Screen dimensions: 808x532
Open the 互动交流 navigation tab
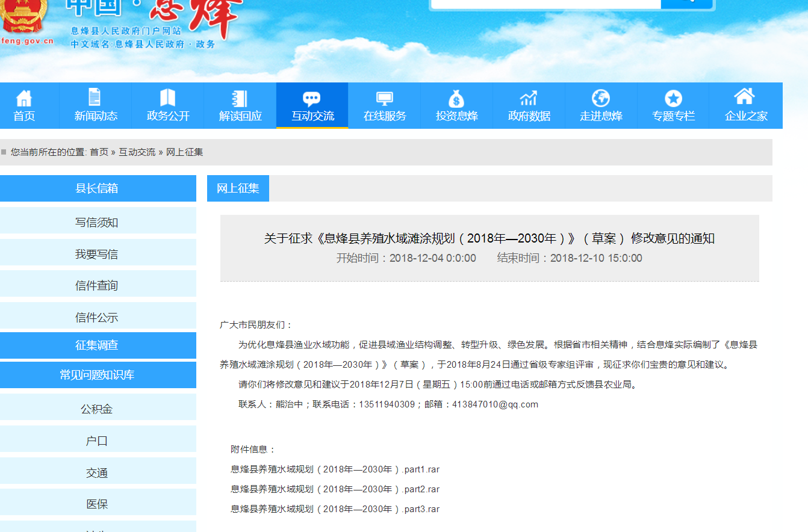pyautogui.click(x=312, y=106)
